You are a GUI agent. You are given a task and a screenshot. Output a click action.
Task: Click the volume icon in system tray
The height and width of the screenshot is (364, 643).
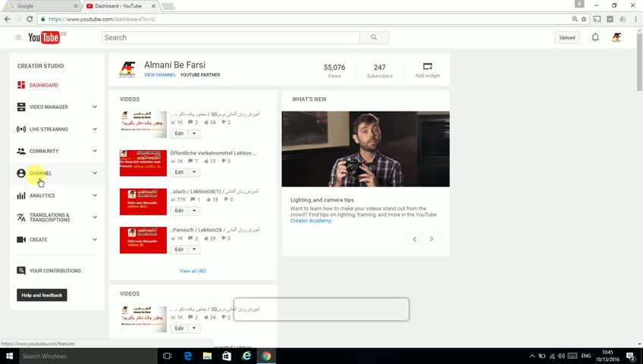561,356
